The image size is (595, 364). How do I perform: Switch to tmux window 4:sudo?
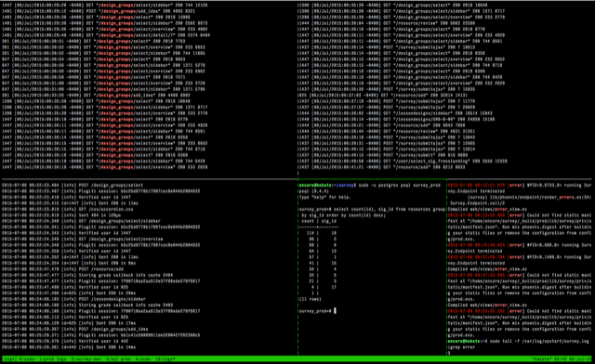click(142, 358)
